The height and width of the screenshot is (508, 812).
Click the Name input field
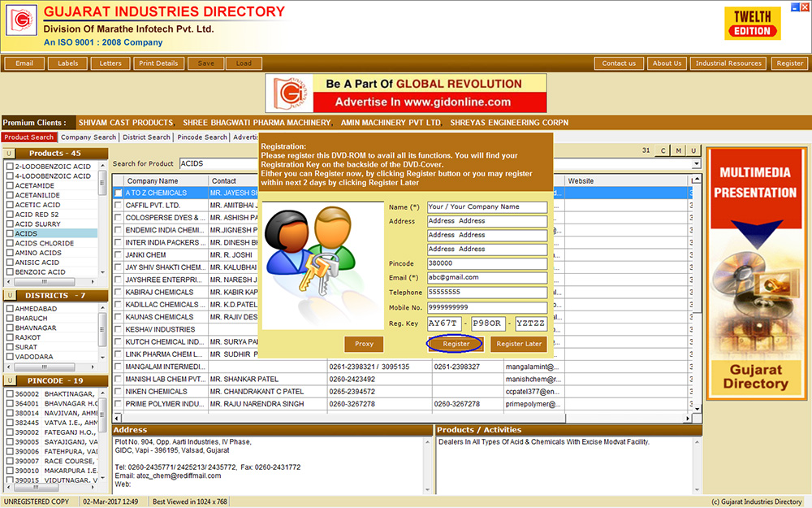486,206
